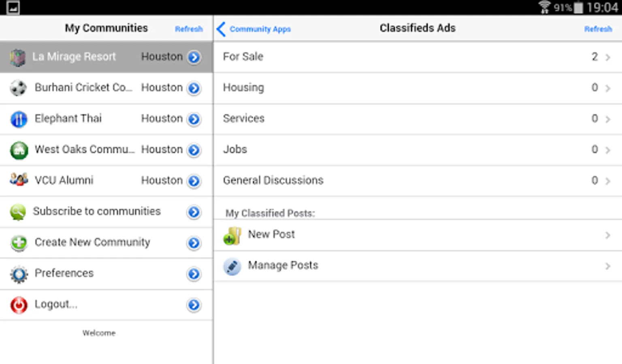Click the Subscribe to communities magnifier icon

pos(18,212)
